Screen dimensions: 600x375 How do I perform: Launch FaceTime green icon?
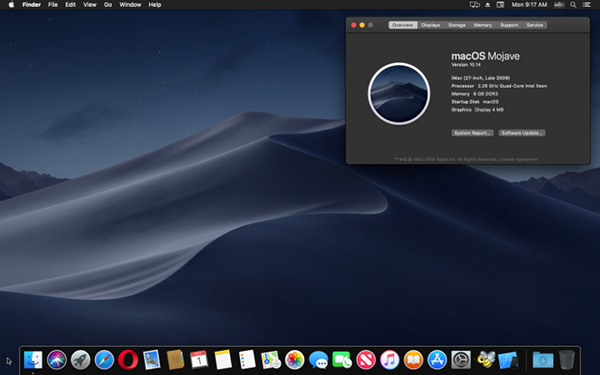[342, 360]
